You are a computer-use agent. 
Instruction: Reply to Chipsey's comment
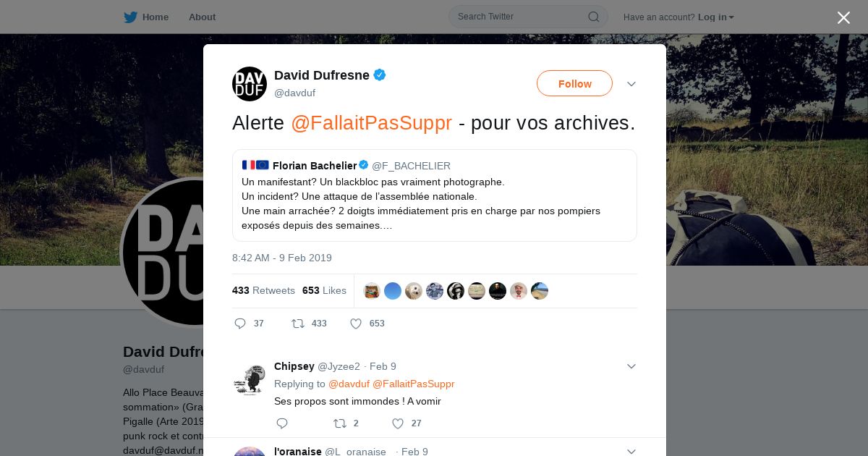pyautogui.click(x=282, y=423)
